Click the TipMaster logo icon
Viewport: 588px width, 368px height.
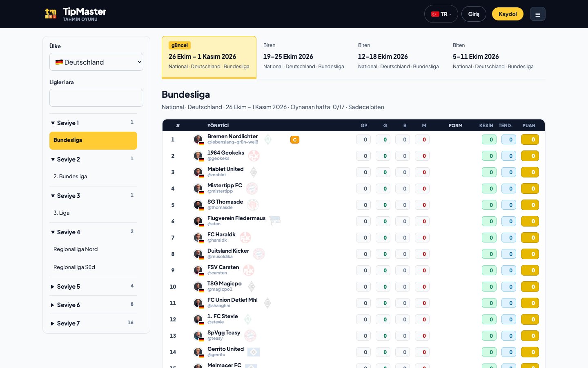pyautogui.click(x=51, y=14)
